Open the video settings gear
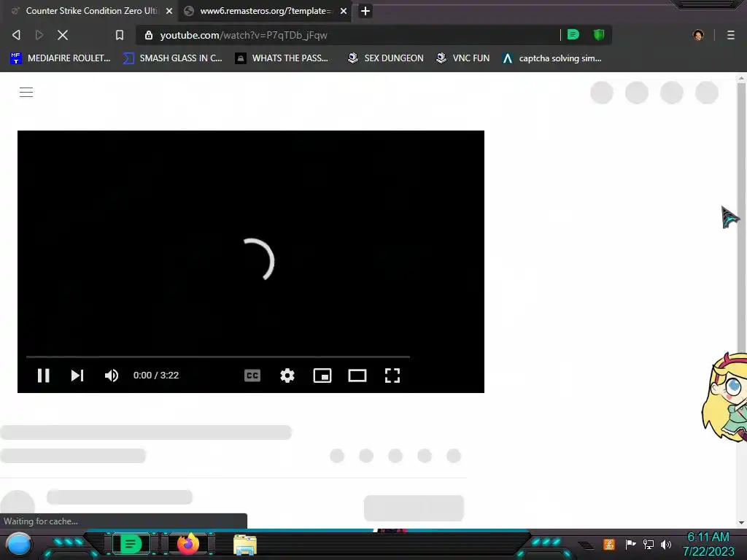The width and height of the screenshot is (747, 560). point(287,376)
